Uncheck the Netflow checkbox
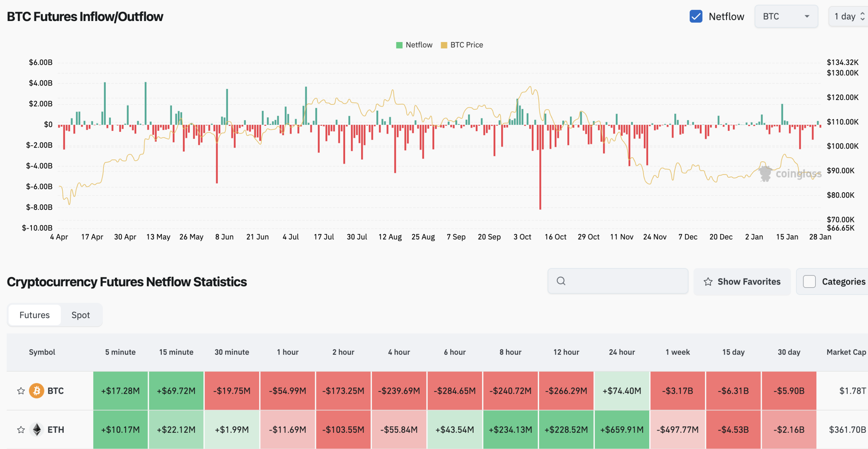Viewport: 868px width, 449px height. [696, 16]
